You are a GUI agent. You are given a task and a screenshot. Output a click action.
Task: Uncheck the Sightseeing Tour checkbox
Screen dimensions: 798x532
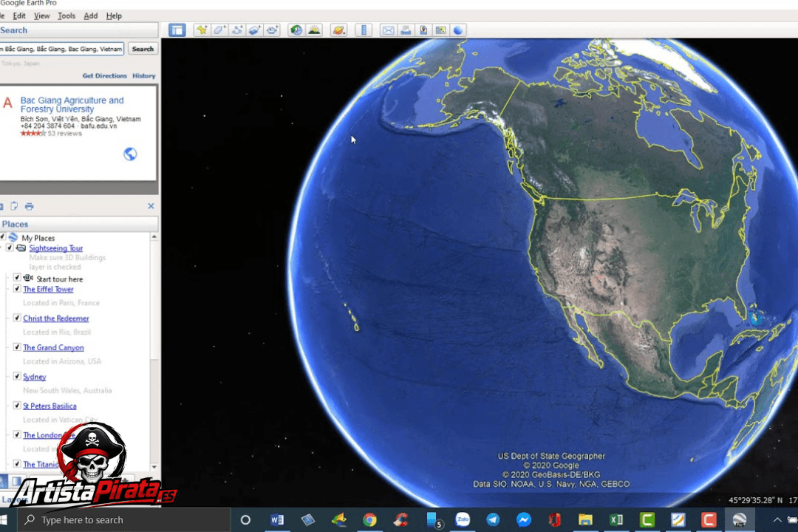click(x=9, y=248)
